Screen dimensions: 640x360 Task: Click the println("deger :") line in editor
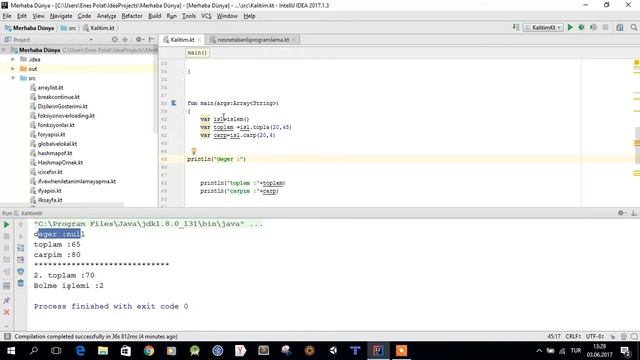(x=217, y=159)
